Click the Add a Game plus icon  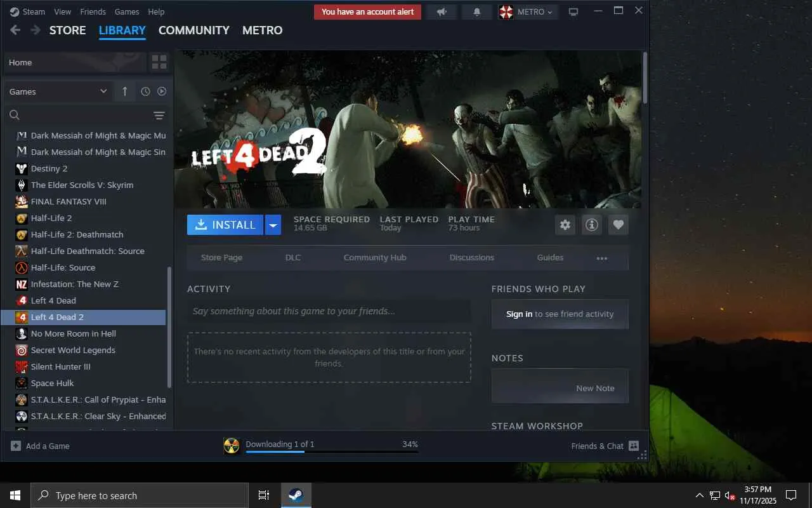16,446
